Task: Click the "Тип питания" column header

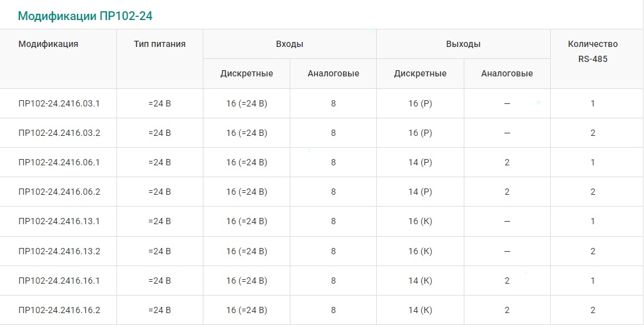Action: pyautogui.click(x=160, y=44)
